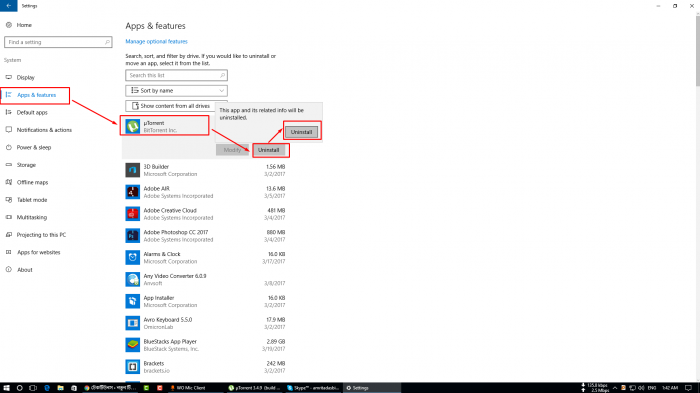This screenshot has height=393, width=700.
Task: Click the Search this list field
Action: [x=176, y=75]
